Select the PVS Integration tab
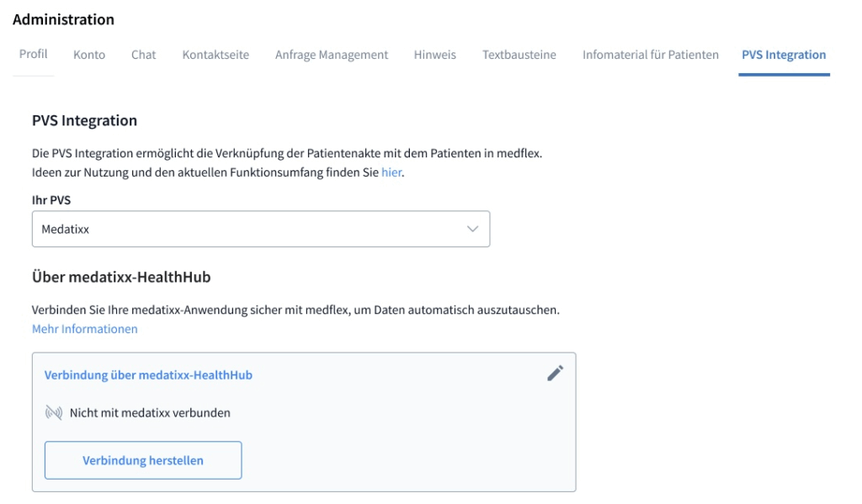The image size is (862, 504). point(783,53)
